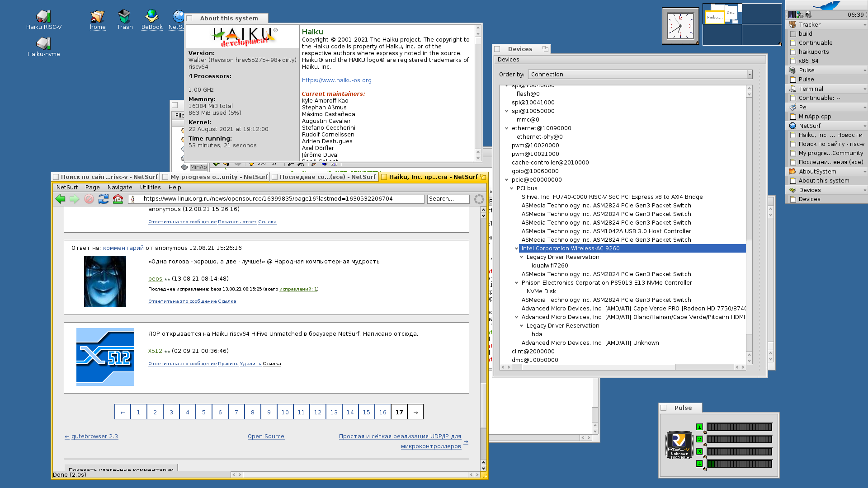Toggle CPU 3 button in Pulse
Viewport: 868px width, 488px height.
699,451
